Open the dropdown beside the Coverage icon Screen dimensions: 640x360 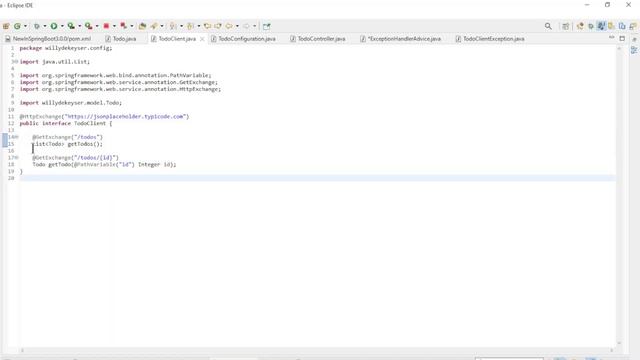(x=80, y=26)
